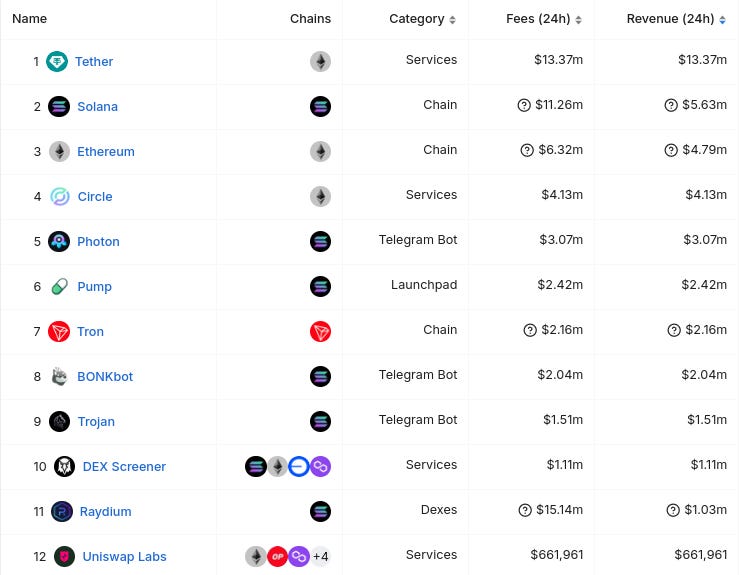Viewport: 739px width, 575px height.
Task: Click the Circle logo icon
Action: (x=60, y=196)
